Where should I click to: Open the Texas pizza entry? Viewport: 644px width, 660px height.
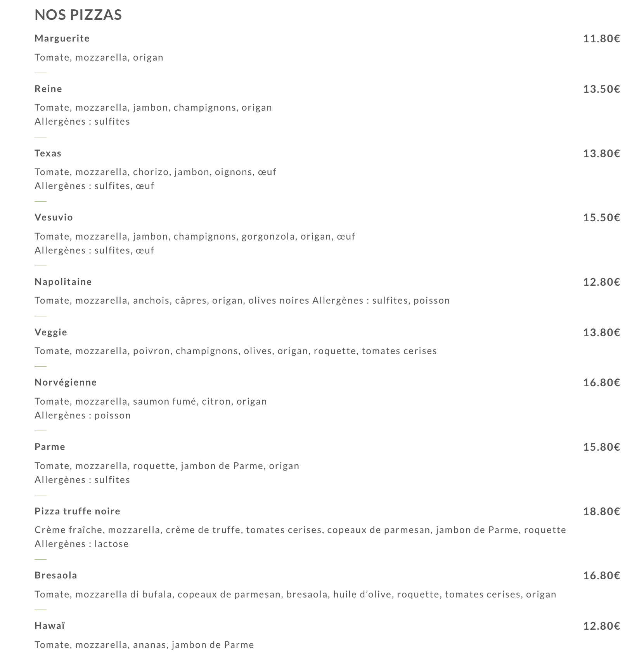[x=48, y=153]
